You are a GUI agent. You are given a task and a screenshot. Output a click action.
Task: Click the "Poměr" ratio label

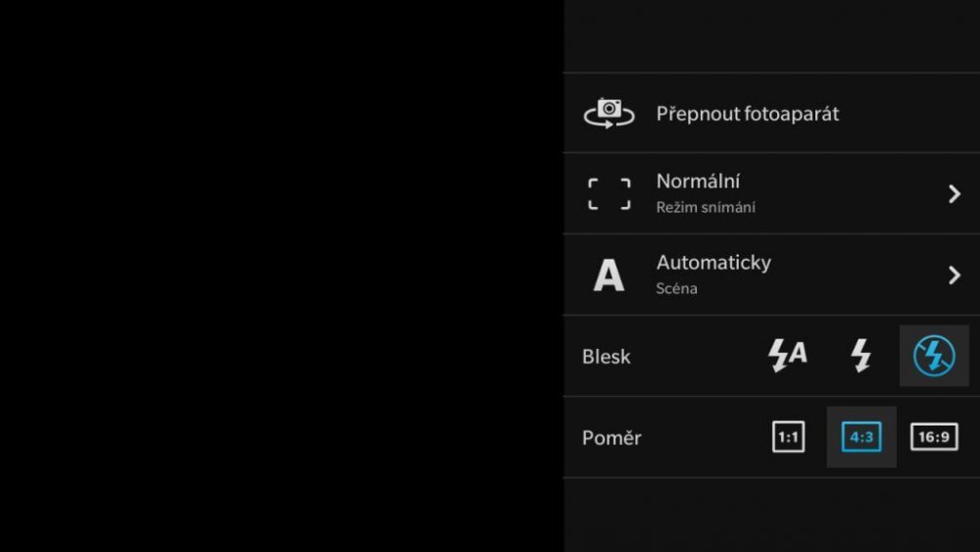click(x=612, y=438)
